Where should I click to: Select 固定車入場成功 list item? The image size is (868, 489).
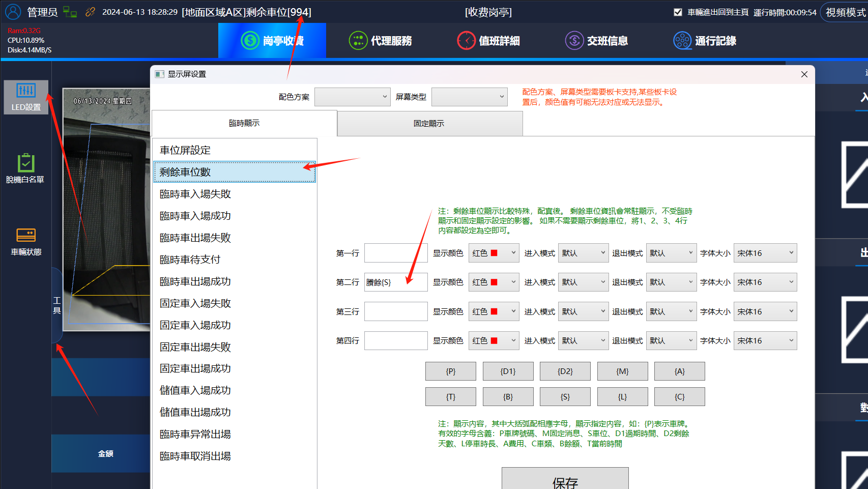[235, 325]
